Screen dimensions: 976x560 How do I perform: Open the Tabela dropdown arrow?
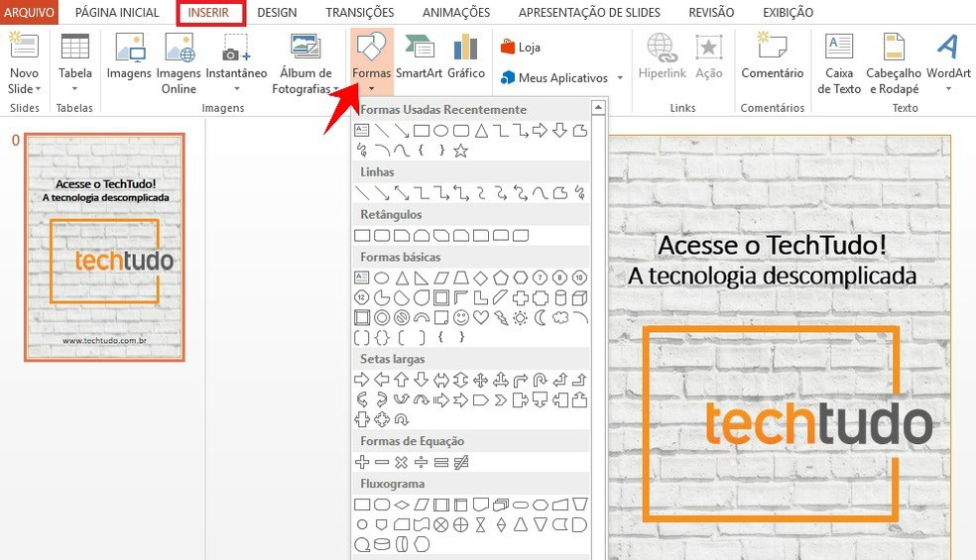[x=74, y=88]
